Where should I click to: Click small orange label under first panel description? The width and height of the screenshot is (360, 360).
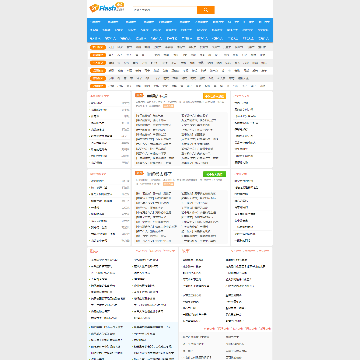click(168, 106)
